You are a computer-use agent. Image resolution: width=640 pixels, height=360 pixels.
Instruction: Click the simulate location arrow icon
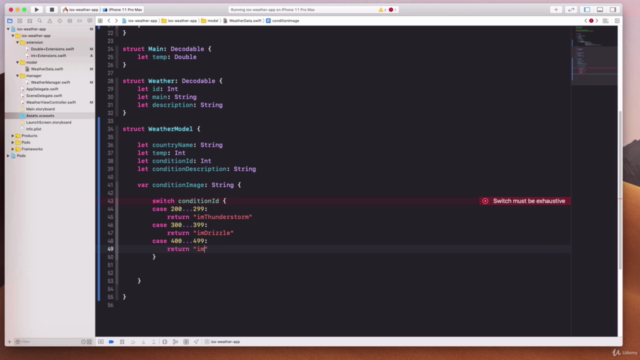click(x=196, y=342)
